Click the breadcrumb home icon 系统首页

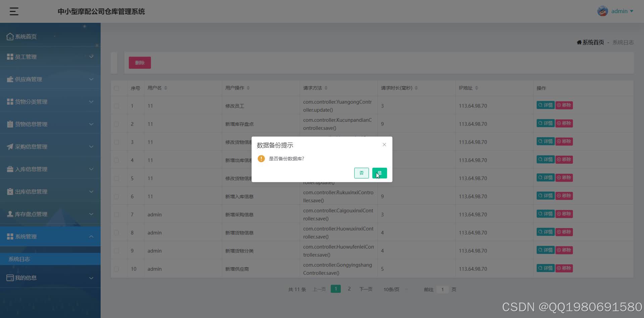click(x=579, y=42)
